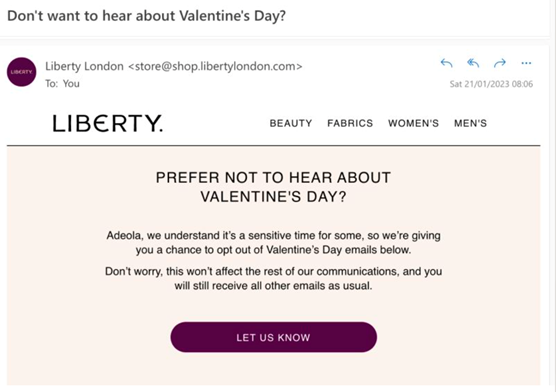556x392 pixels.
Task: Click the Reply All icon
Action: click(473, 63)
